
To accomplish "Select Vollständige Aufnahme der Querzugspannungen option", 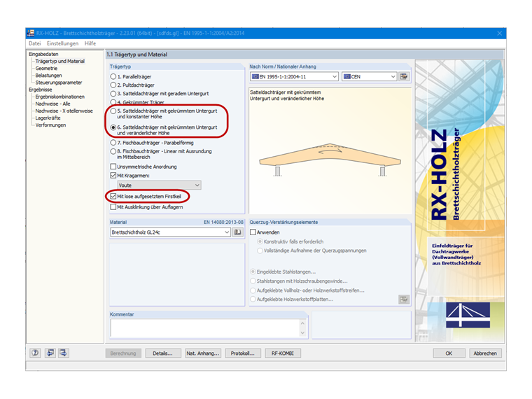I will [260, 251].
